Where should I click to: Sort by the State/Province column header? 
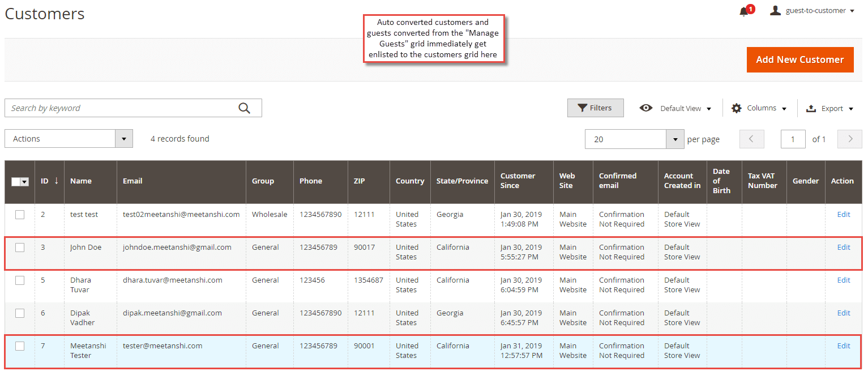(462, 181)
